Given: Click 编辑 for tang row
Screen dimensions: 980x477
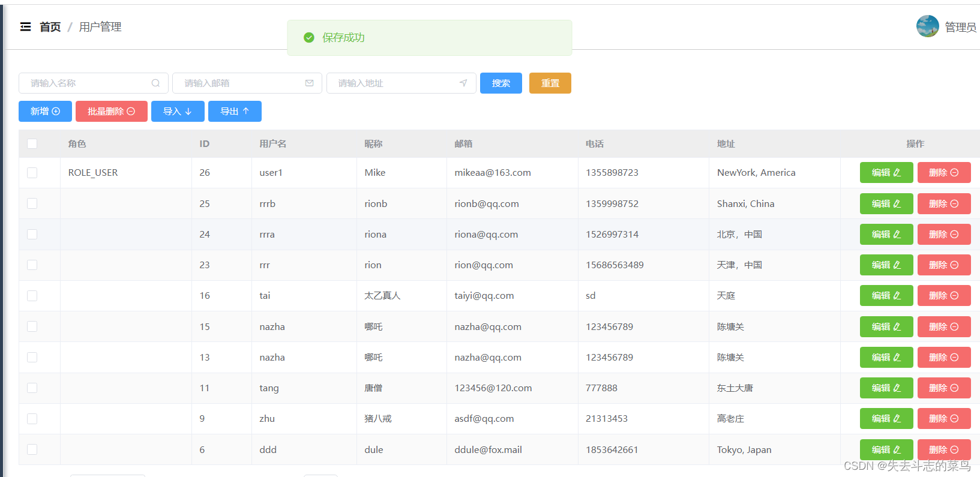Looking at the screenshot, I should 886,388.
